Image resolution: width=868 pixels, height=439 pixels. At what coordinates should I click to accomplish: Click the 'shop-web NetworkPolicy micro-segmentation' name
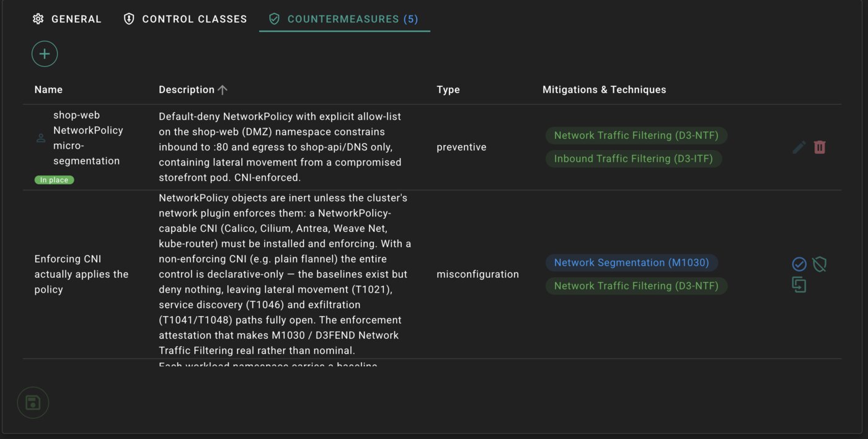(88, 138)
